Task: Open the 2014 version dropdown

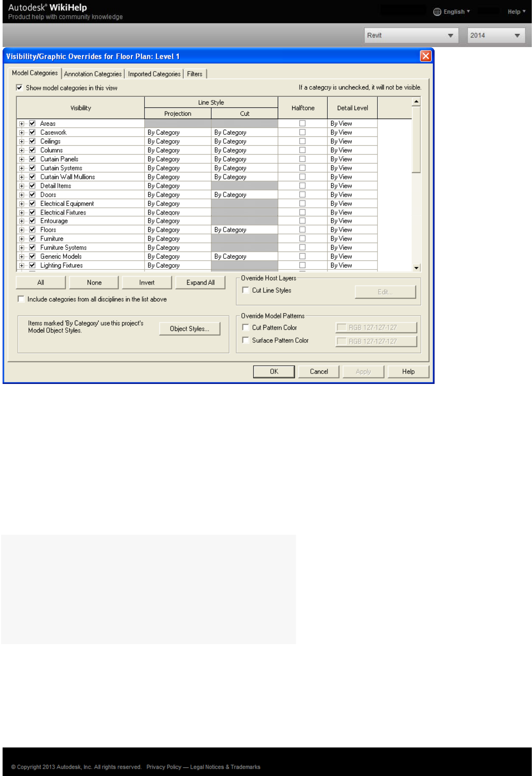Action: 496,35
